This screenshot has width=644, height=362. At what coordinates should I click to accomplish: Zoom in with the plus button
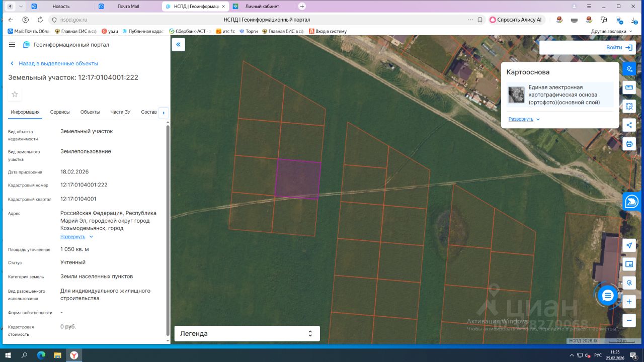629,302
